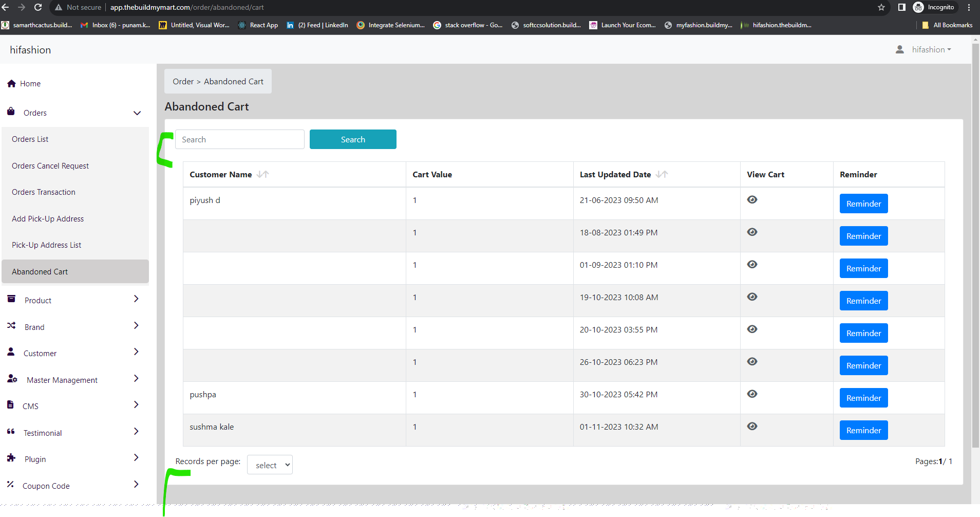Viewport: 980px width, 517px height.
Task: Click Order breadcrumb link
Action: coord(183,81)
